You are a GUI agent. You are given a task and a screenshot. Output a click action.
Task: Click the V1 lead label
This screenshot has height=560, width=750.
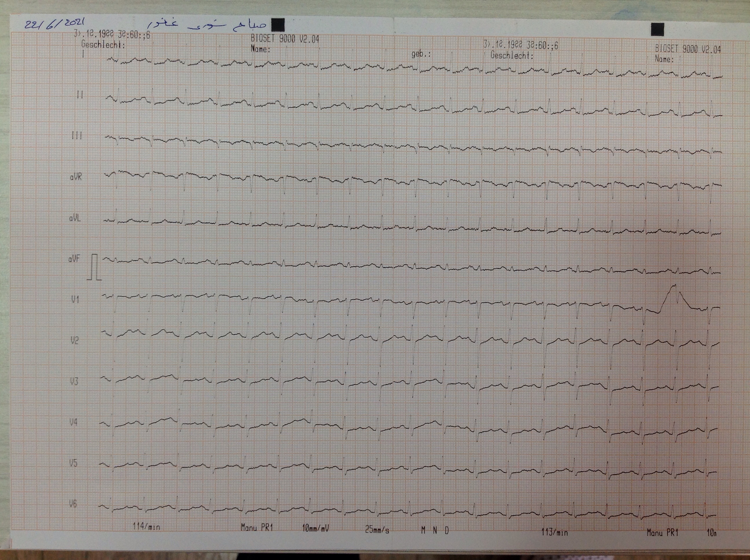[x=75, y=300]
